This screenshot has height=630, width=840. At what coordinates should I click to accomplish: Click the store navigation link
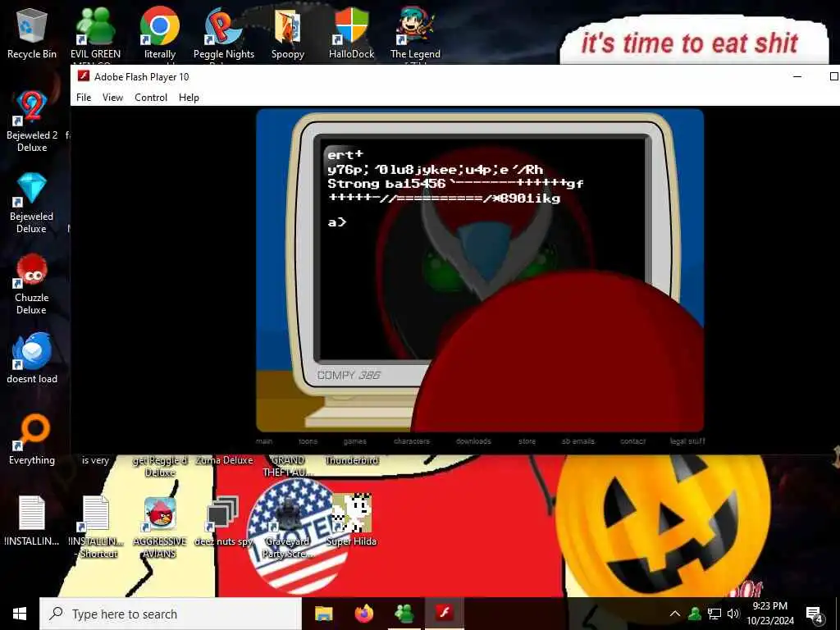click(527, 441)
